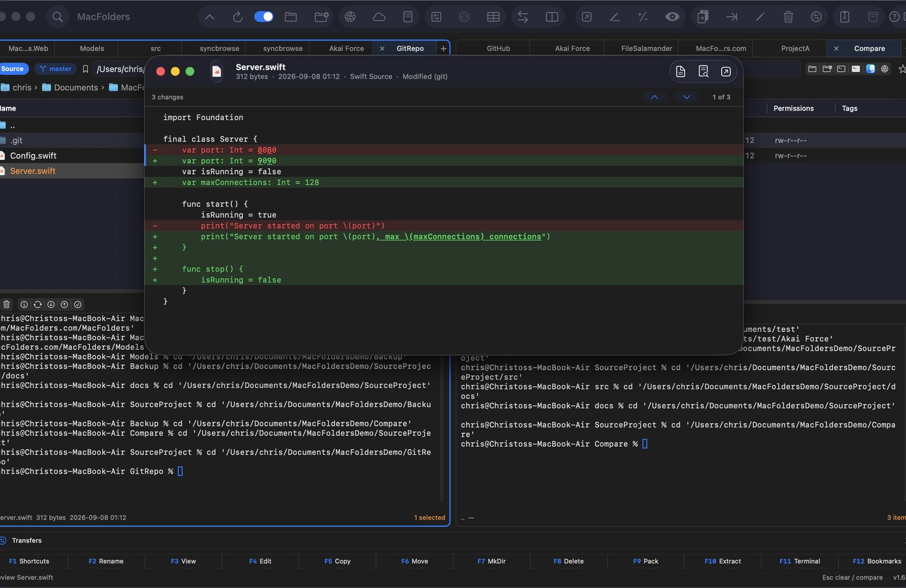The width and height of the screenshot is (906, 588).
Task: Click F9 Pack button
Action: pyautogui.click(x=646, y=561)
